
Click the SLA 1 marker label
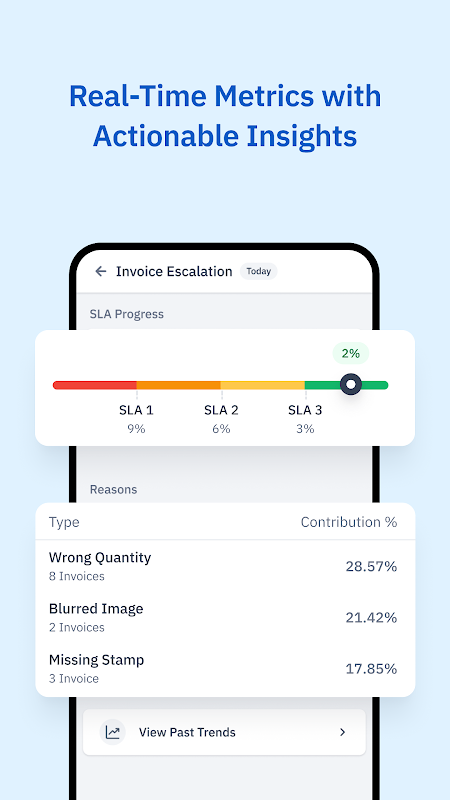click(136, 410)
